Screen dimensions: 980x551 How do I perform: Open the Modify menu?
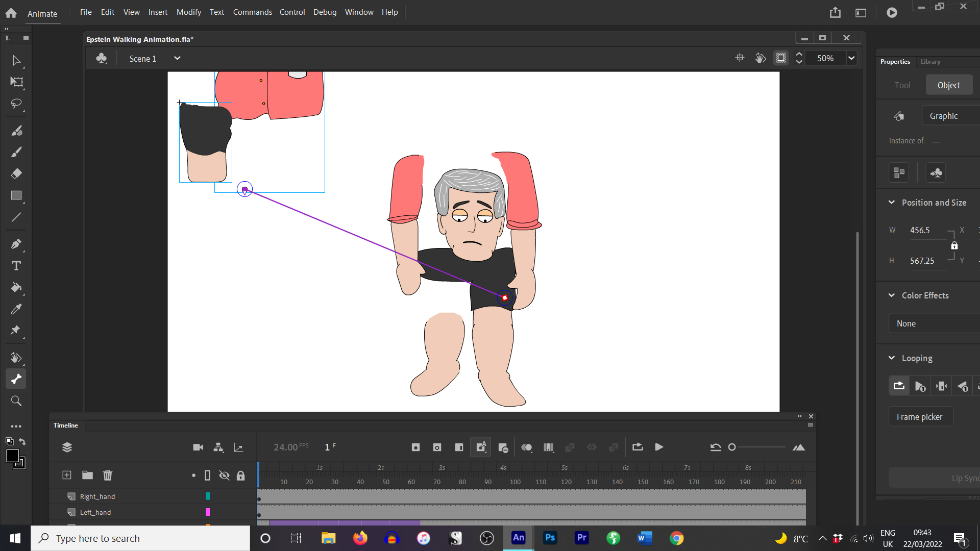(188, 12)
